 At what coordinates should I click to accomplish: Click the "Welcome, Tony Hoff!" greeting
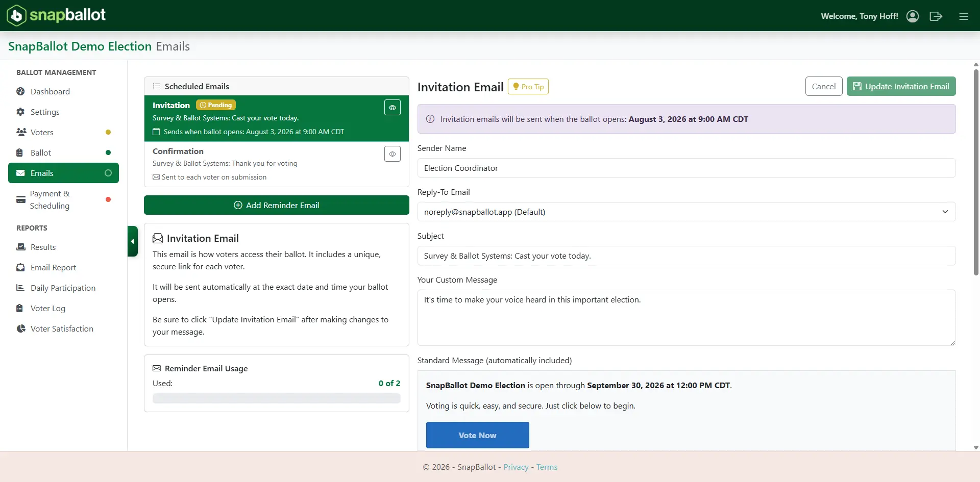click(860, 16)
